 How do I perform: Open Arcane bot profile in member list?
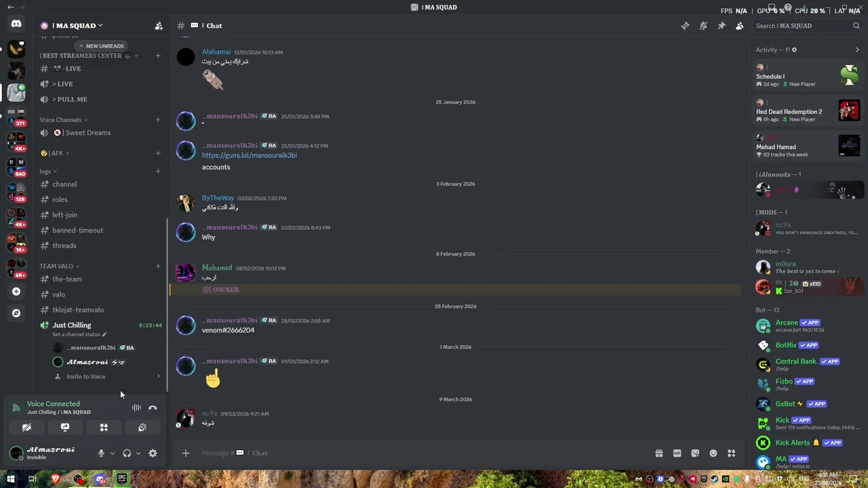click(807, 325)
